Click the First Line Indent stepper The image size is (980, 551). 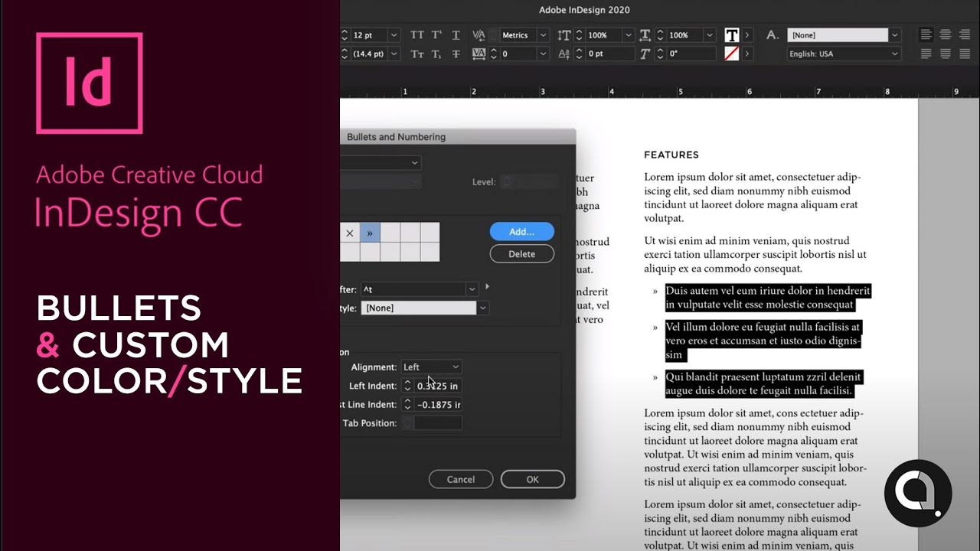(x=407, y=404)
